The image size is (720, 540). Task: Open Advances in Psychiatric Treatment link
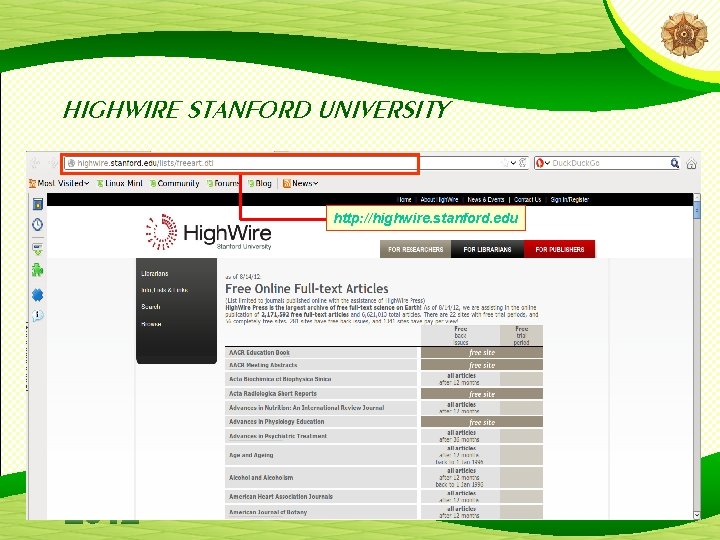(x=278, y=436)
